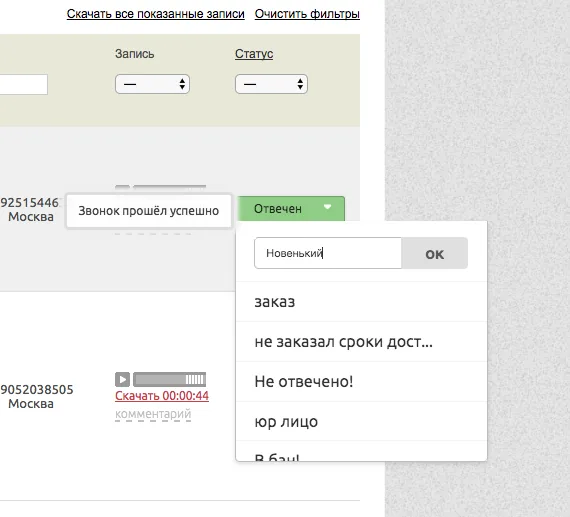Screen dimensions: 570x517
Task: Add a комментарий to the Moscow call
Action: (153, 414)
